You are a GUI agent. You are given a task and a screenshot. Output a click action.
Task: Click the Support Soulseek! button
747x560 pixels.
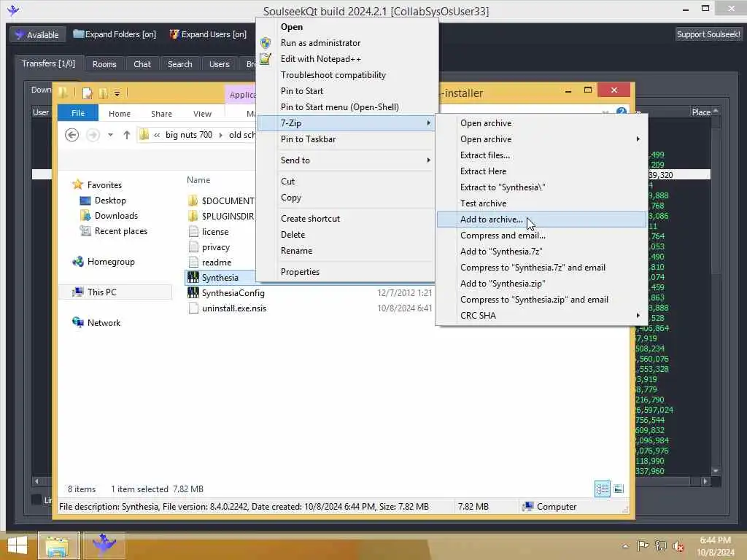pos(708,34)
